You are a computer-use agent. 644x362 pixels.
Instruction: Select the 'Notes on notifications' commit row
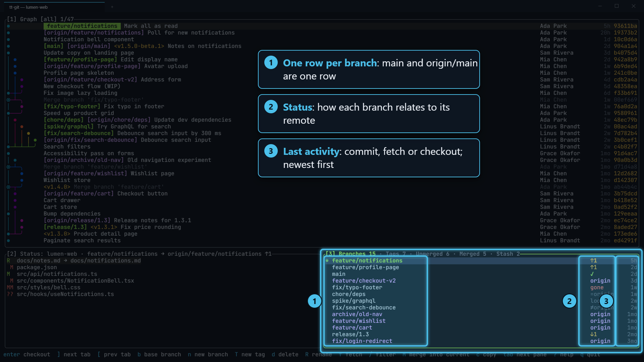pyautogui.click(x=322, y=46)
